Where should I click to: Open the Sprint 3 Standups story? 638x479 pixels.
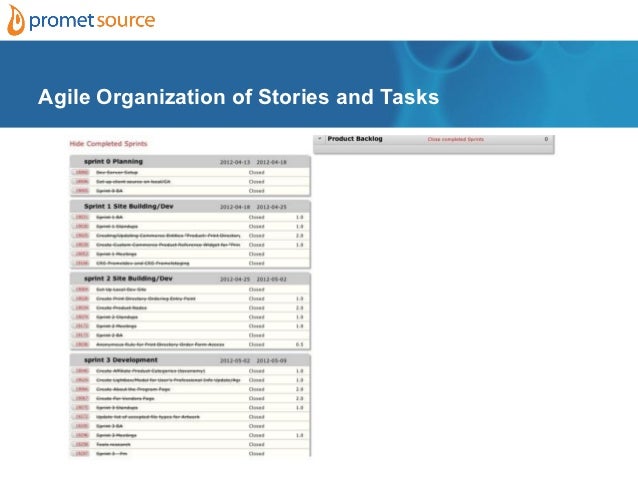click(x=117, y=408)
